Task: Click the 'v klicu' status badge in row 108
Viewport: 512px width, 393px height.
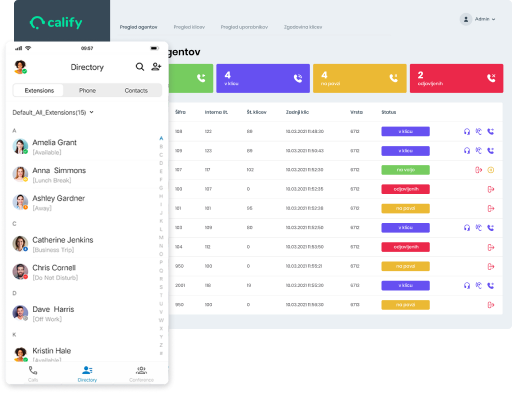Action: (405, 131)
